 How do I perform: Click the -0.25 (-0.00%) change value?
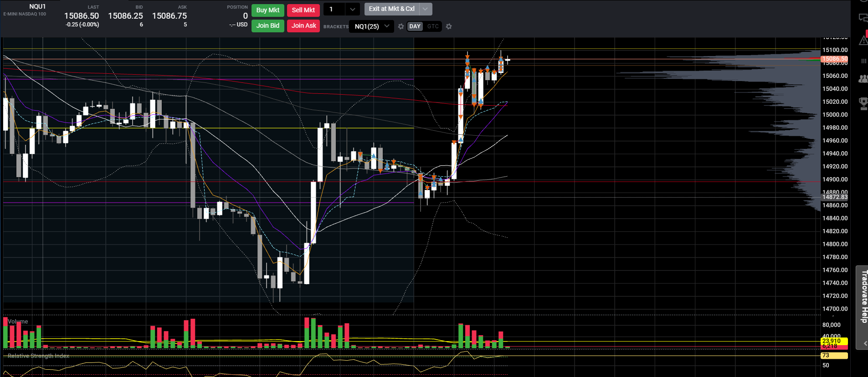(x=82, y=25)
